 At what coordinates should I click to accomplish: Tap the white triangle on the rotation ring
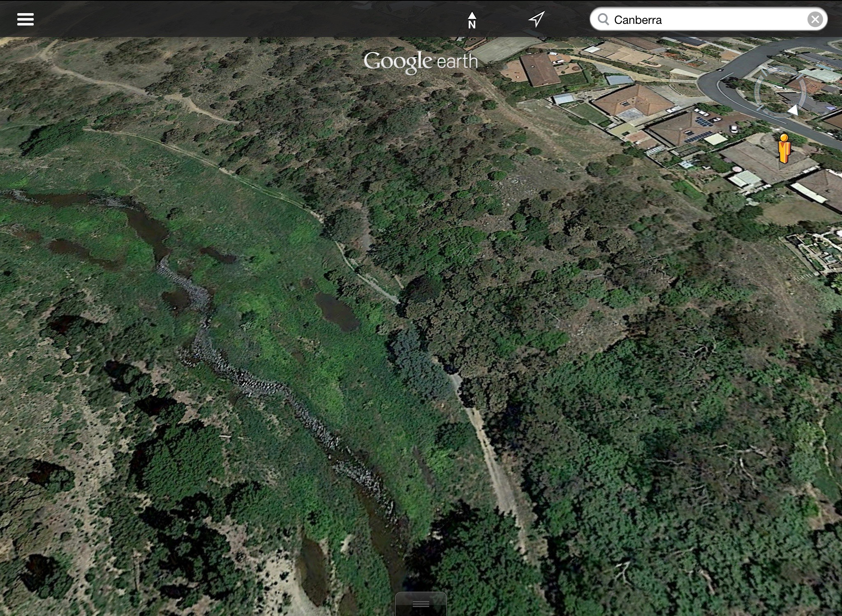pyautogui.click(x=793, y=110)
